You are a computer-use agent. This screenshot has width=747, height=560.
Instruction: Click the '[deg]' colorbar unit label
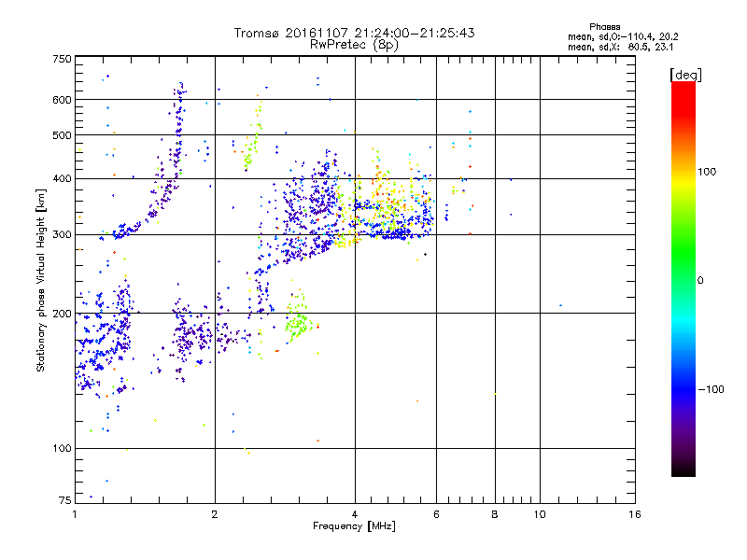[685, 75]
